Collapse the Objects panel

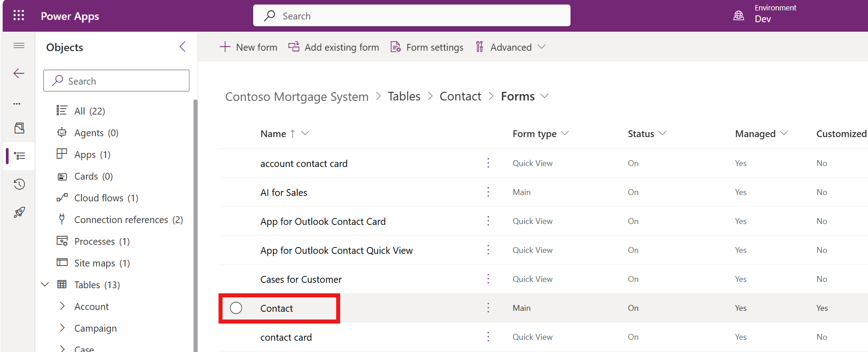tap(183, 47)
